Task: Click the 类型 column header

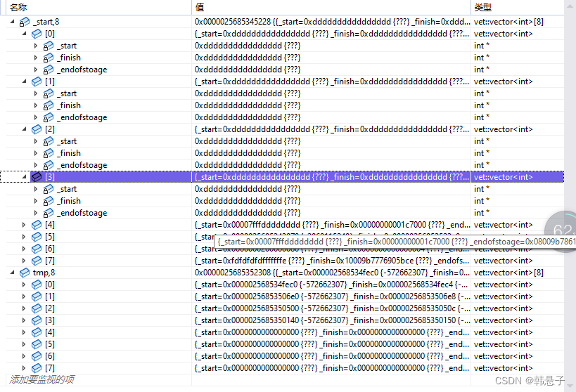Action: tap(517, 7)
